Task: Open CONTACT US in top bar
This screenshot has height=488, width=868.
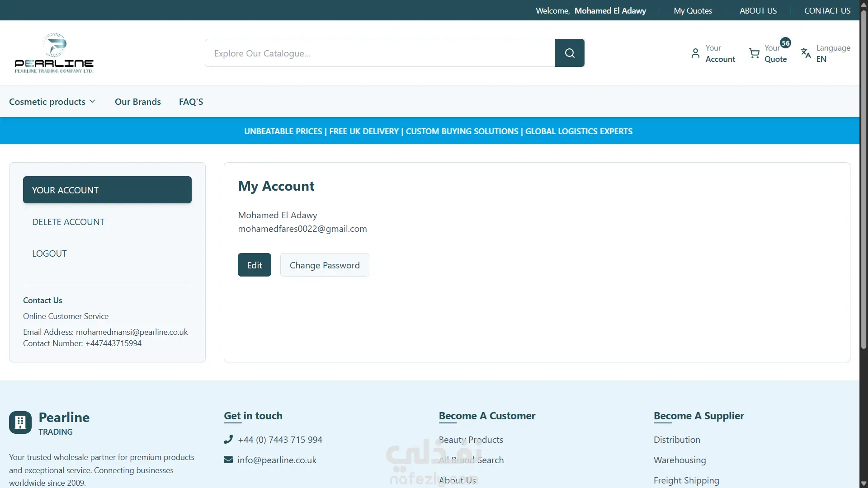Action: [827, 10]
